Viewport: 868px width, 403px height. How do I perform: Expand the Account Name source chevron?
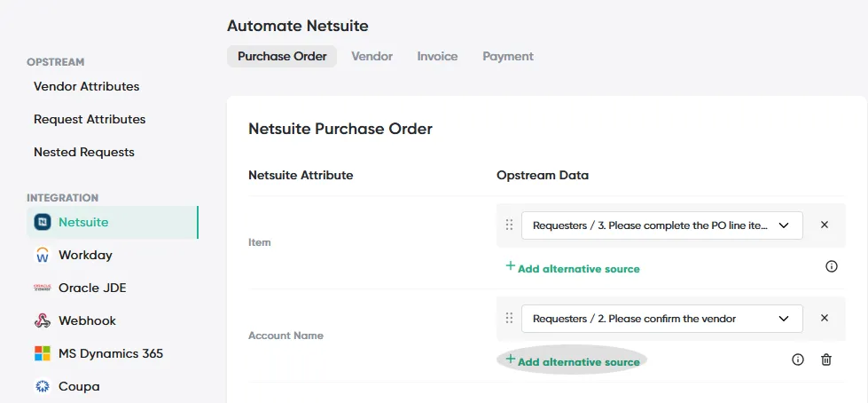click(x=783, y=319)
